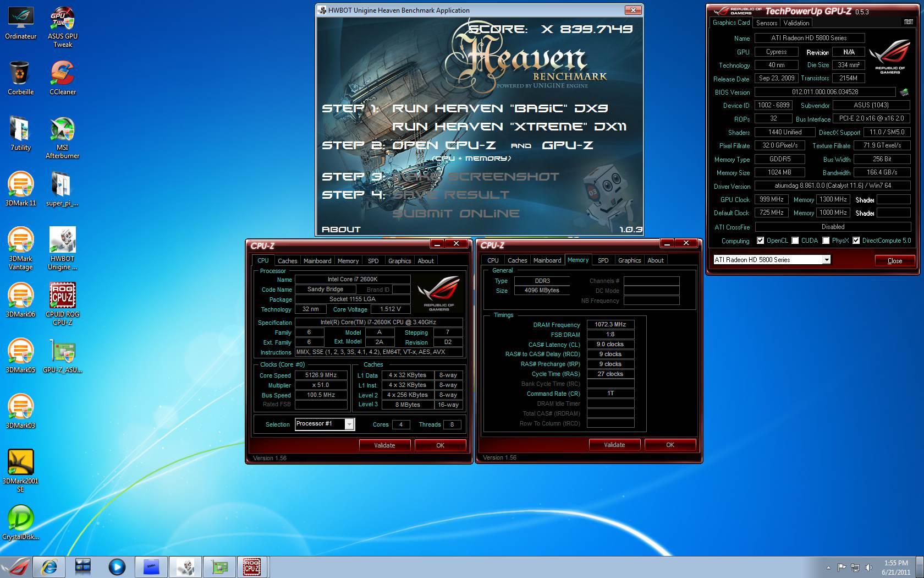Click the GPU Clock 999 MHz field
Viewport: 924px width, 578px height.
tap(772, 200)
